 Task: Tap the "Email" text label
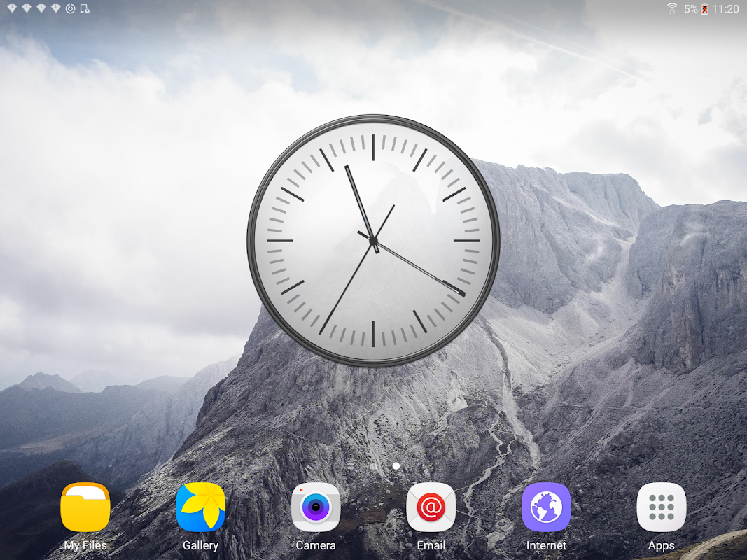(431, 545)
